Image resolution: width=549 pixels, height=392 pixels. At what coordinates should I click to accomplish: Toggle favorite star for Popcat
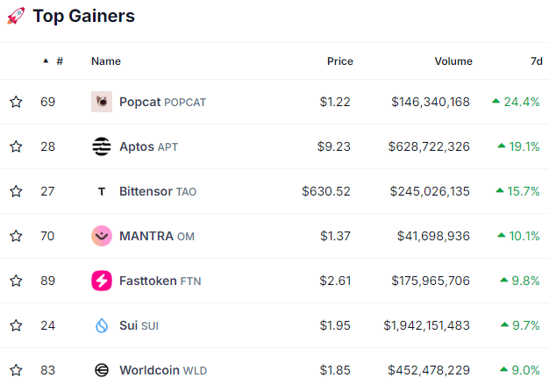(x=16, y=102)
